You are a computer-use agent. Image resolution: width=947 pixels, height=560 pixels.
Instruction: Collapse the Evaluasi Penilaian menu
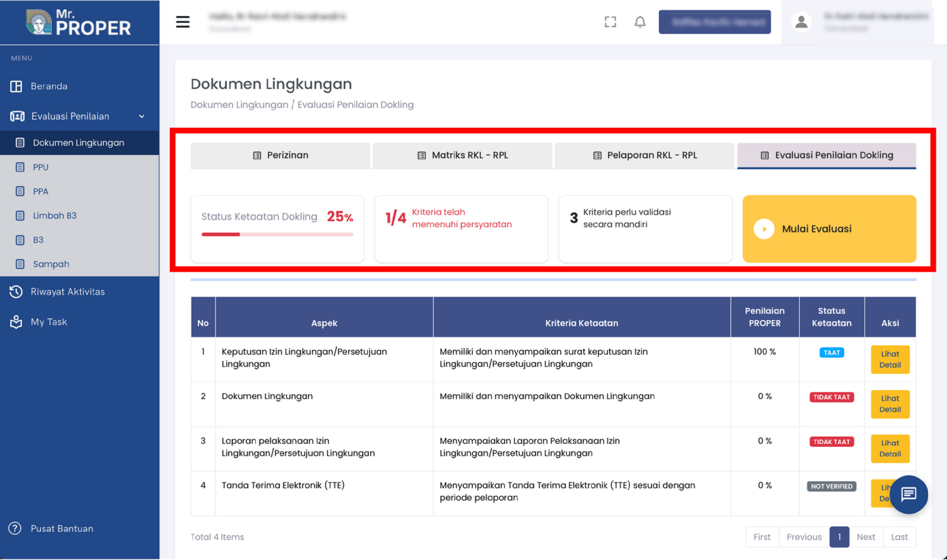pos(141,117)
